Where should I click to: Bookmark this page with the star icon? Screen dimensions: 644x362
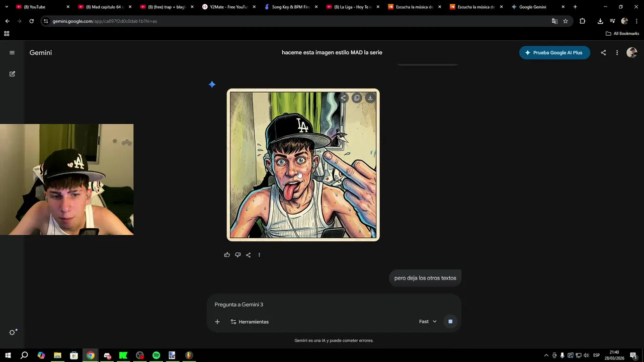[x=566, y=21]
